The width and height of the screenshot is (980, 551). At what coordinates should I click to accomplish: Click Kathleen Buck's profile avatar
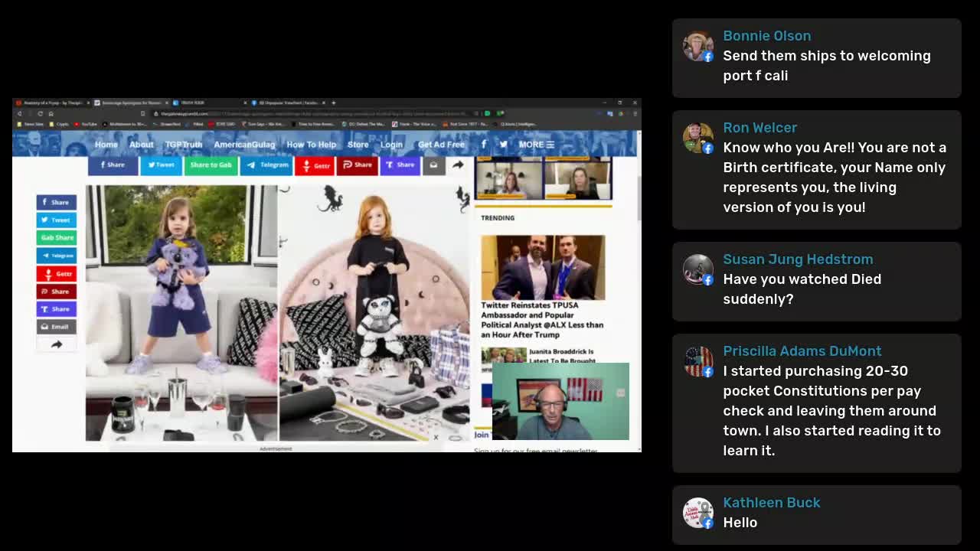coord(697,513)
